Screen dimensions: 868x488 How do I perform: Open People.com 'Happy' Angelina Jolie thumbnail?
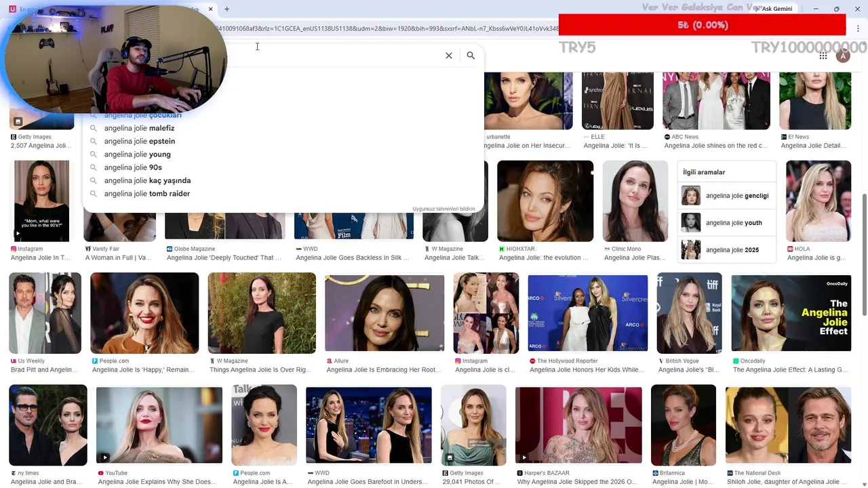point(144,313)
